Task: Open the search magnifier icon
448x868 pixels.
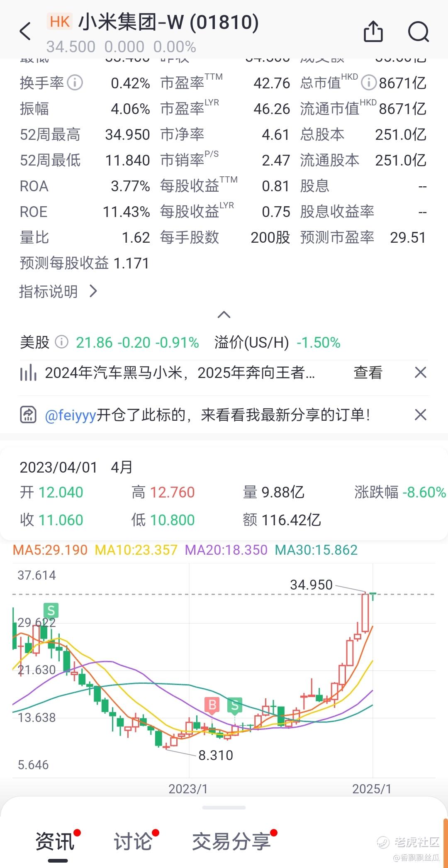Action: (x=418, y=32)
